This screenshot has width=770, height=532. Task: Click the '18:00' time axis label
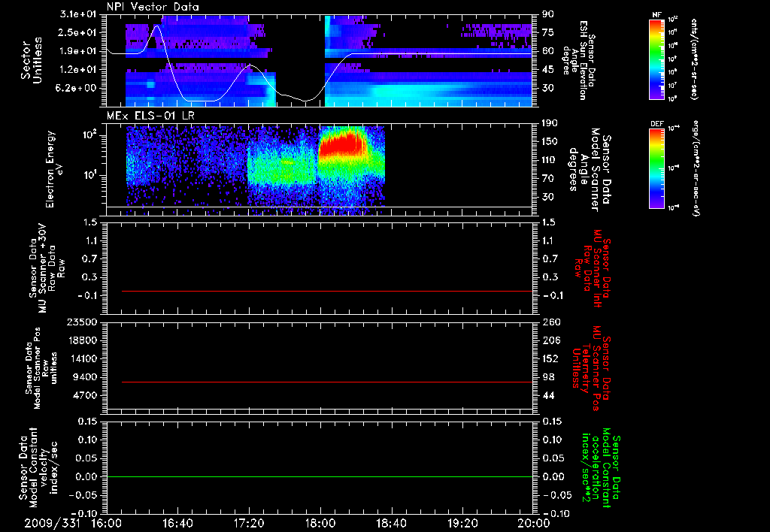[320, 523]
